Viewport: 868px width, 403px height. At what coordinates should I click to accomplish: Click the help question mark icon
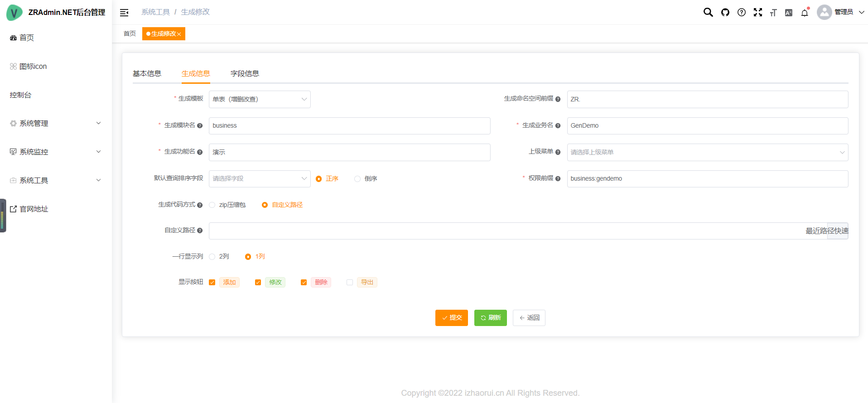[742, 12]
